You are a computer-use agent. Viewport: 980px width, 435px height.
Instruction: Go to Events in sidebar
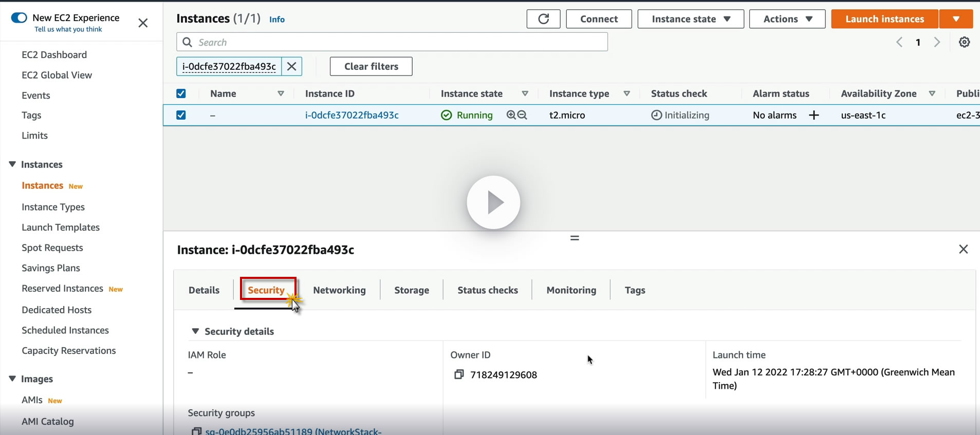pos(36,96)
